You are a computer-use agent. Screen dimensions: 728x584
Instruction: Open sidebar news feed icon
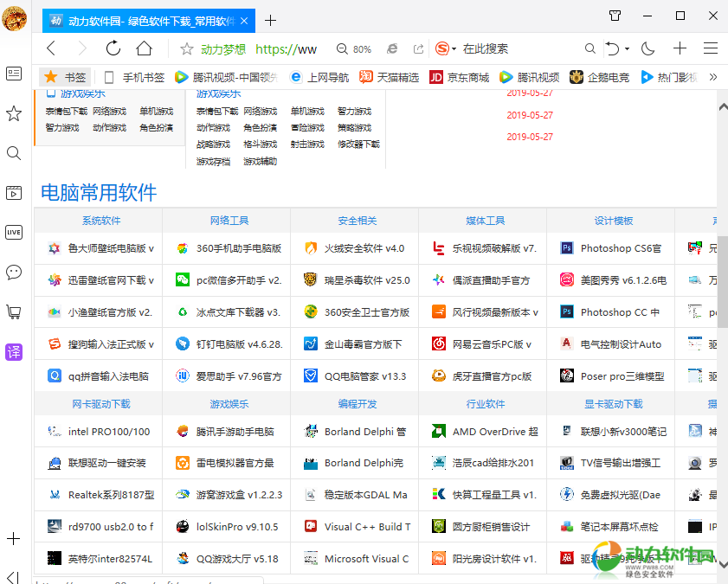point(14,74)
